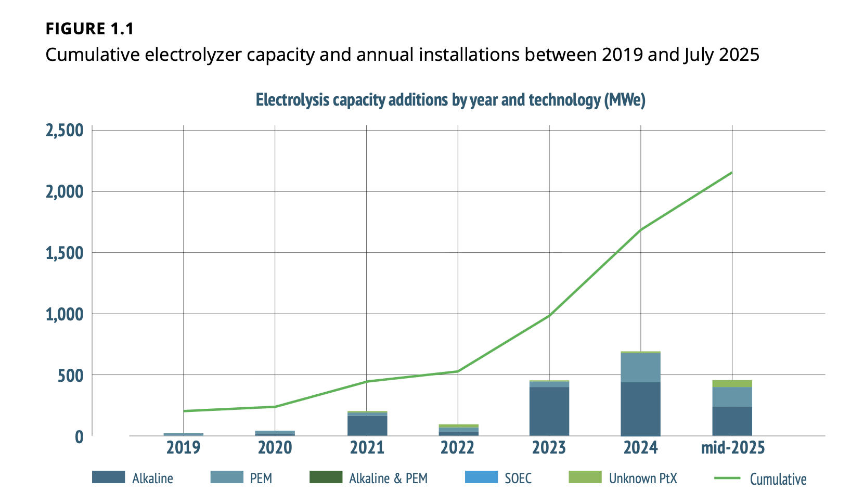This screenshot has width=851, height=504.
Task: Click the 2019 year axis label
Action: coord(184,447)
